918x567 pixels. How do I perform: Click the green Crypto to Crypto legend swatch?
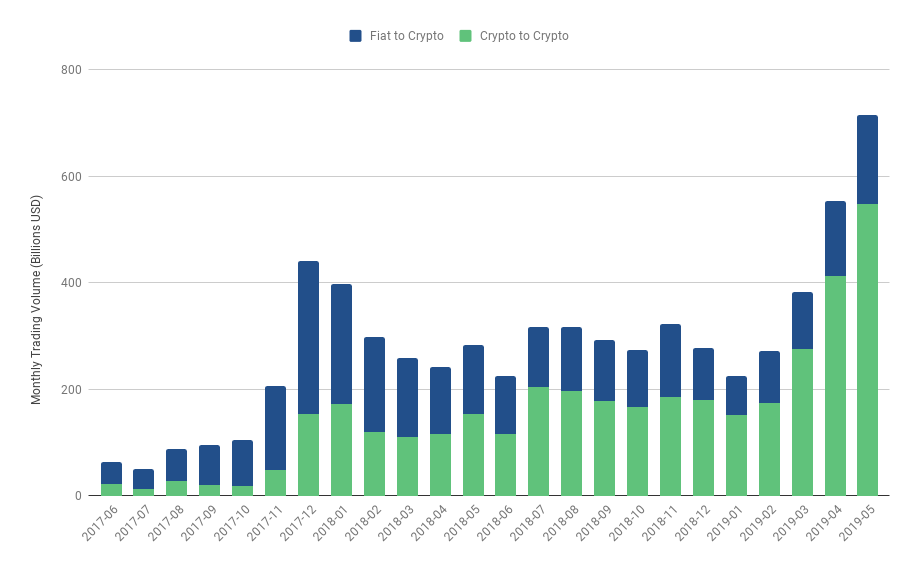[x=465, y=36]
